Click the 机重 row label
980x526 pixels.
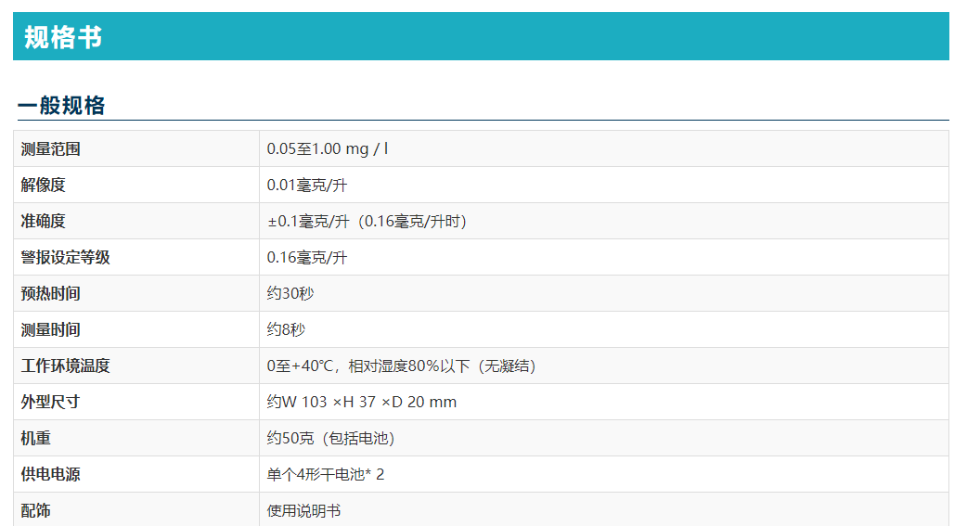(x=35, y=439)
